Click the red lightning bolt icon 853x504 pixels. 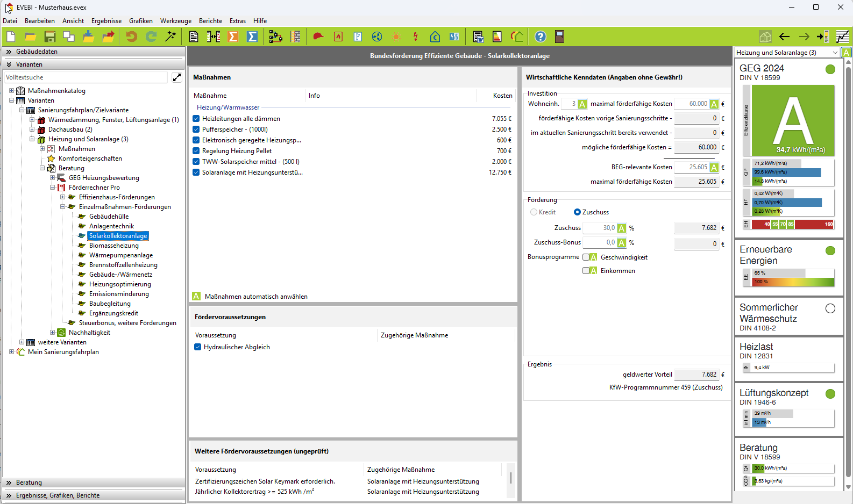pos(415,37)
